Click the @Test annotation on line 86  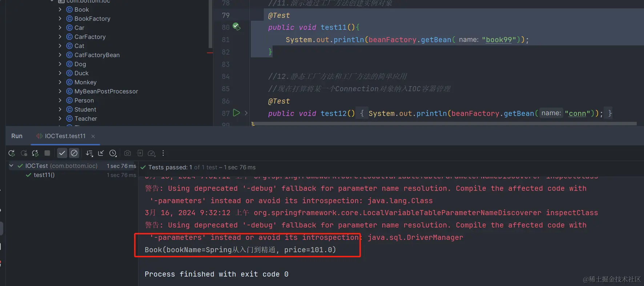(x=279, y=101)
